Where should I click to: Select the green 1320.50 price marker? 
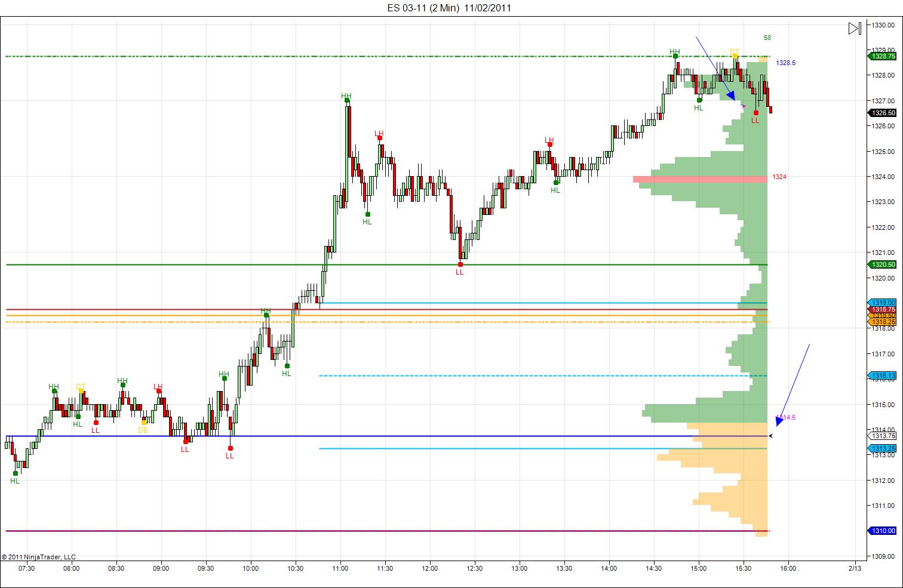(883, 264)
